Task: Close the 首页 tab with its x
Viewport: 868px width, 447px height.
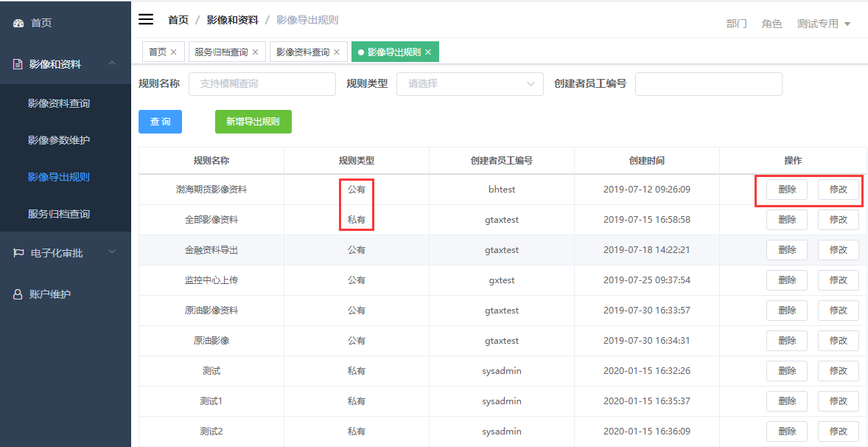Action: 173,52
